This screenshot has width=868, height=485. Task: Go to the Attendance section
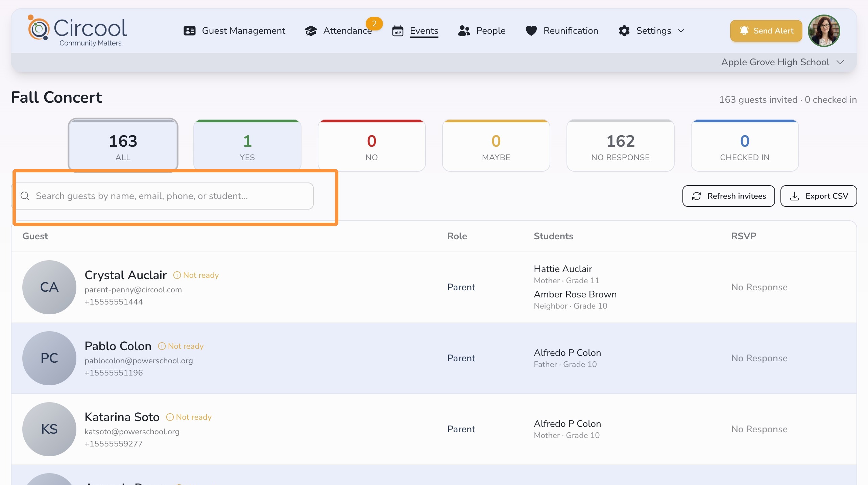click(x=338, y=31)
